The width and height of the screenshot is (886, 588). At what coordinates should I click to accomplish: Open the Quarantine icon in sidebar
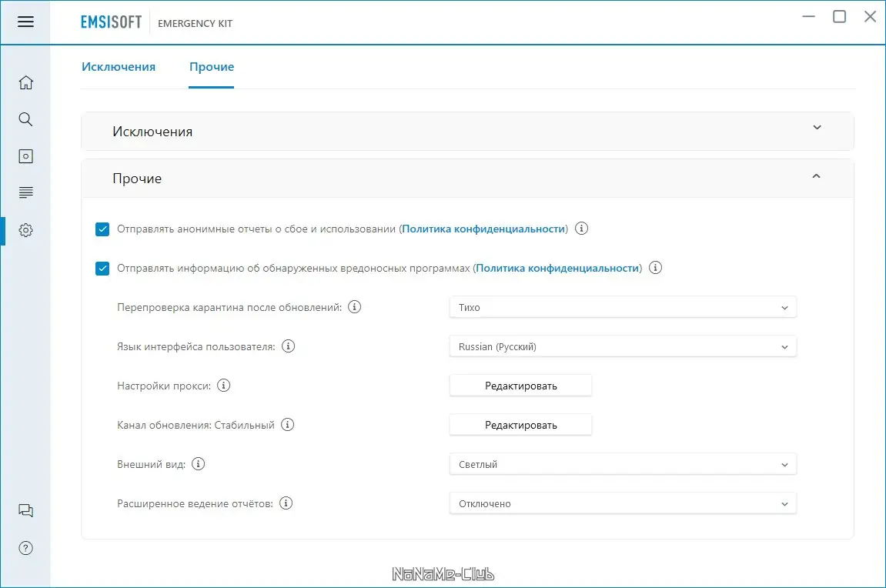pyautogui.click(x=25, y=156)
